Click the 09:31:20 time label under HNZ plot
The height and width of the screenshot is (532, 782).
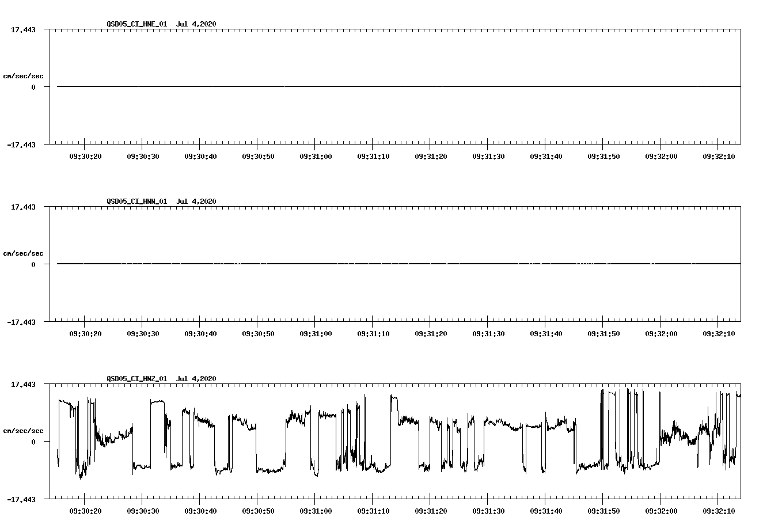(x=431, y=511)
